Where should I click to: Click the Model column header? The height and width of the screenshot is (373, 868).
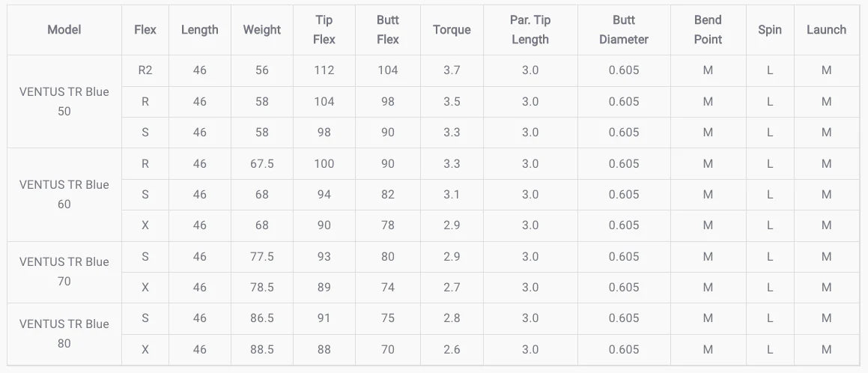(x=64, y=30)
